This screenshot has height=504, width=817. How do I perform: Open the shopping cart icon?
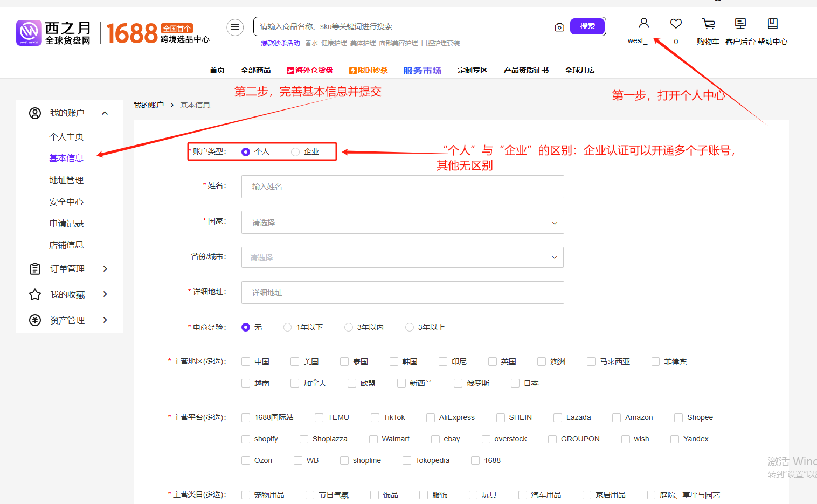708,23
